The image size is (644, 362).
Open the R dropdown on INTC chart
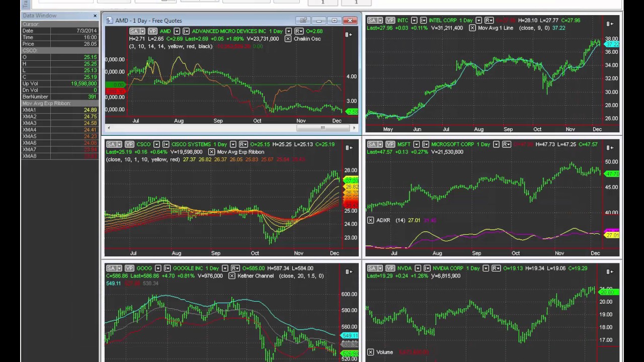point(489,21)
